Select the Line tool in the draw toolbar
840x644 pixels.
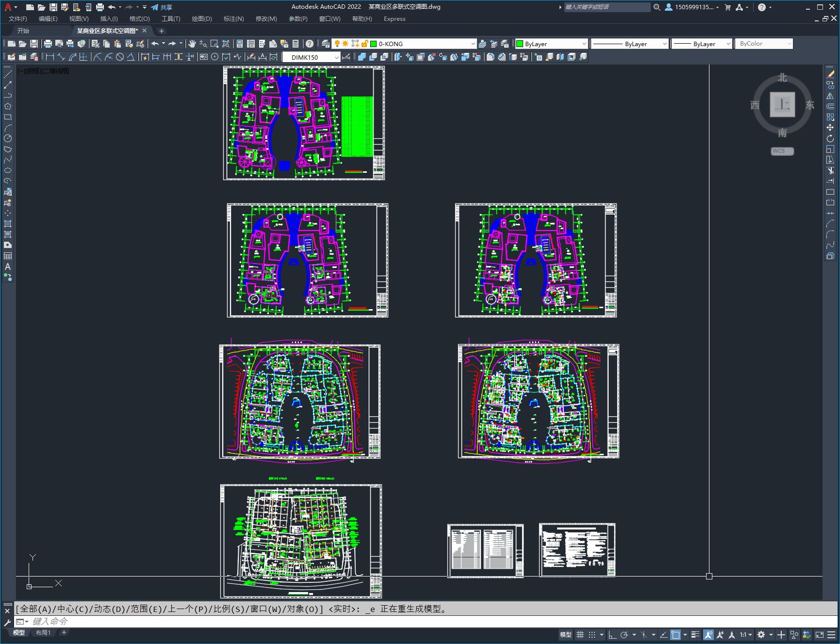8,74
